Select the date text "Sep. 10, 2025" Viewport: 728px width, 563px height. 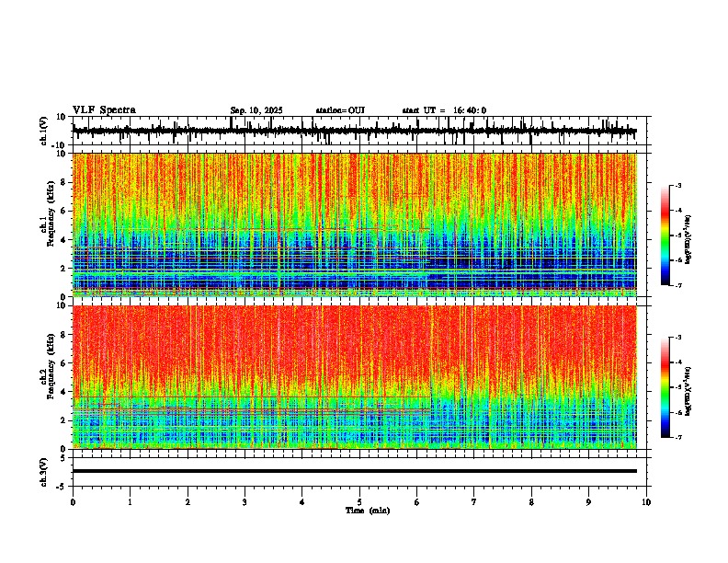[x=256, y=110]
